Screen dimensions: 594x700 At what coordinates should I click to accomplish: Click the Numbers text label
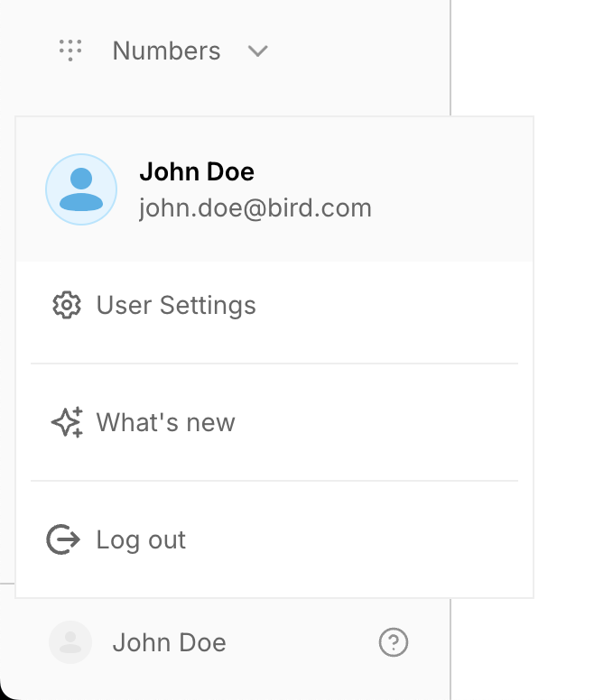click(167, 51)
